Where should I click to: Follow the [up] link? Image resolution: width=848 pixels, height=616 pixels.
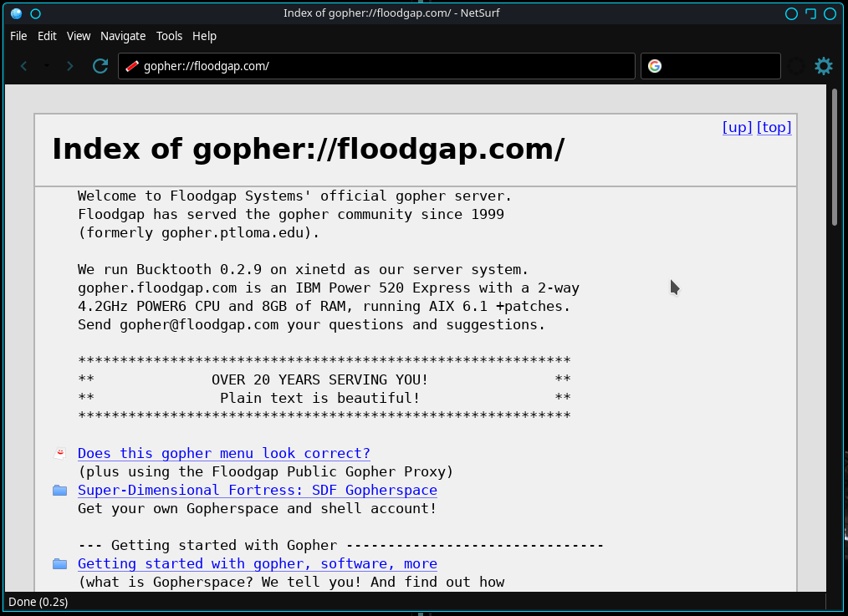[736, 127]
